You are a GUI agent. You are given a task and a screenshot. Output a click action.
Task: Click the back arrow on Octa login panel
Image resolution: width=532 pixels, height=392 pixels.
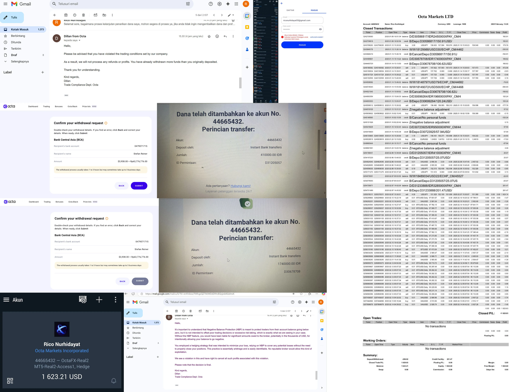(282, 3)
